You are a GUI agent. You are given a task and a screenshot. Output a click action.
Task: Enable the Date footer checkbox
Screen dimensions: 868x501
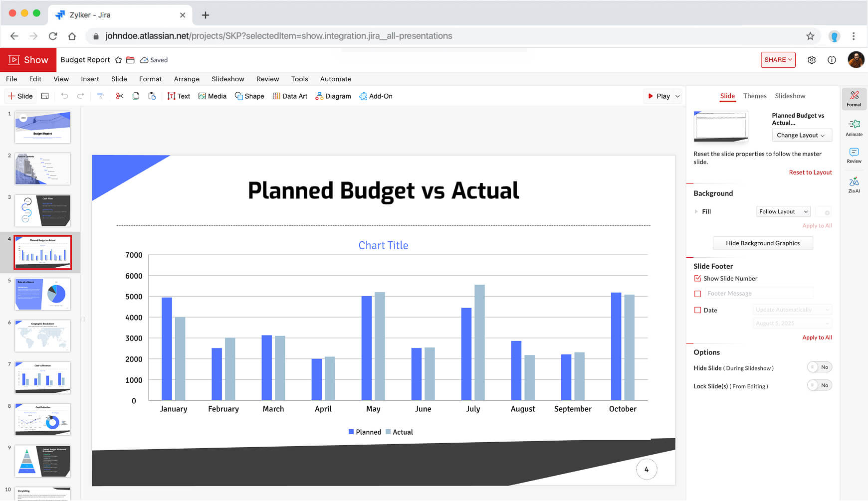coord(697,310)
